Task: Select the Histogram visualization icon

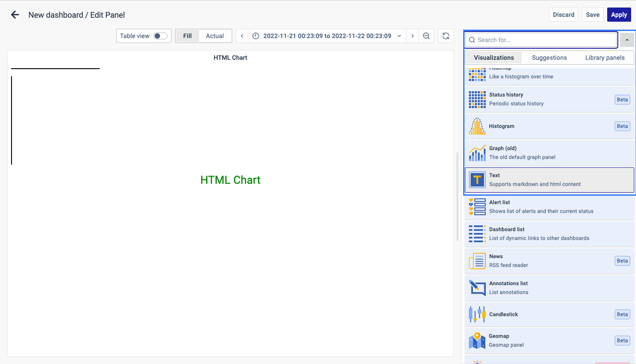Action: pyautogui.click(x=477, y=126)
